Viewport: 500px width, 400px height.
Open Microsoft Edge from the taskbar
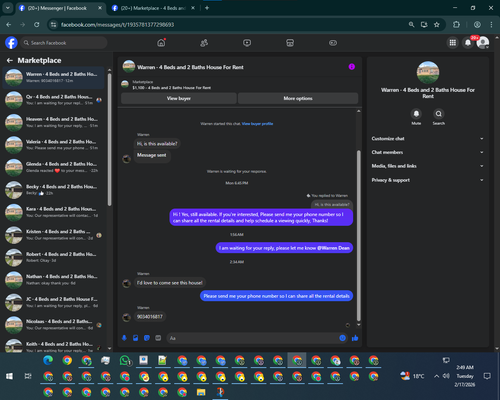[x=48, y=360]
